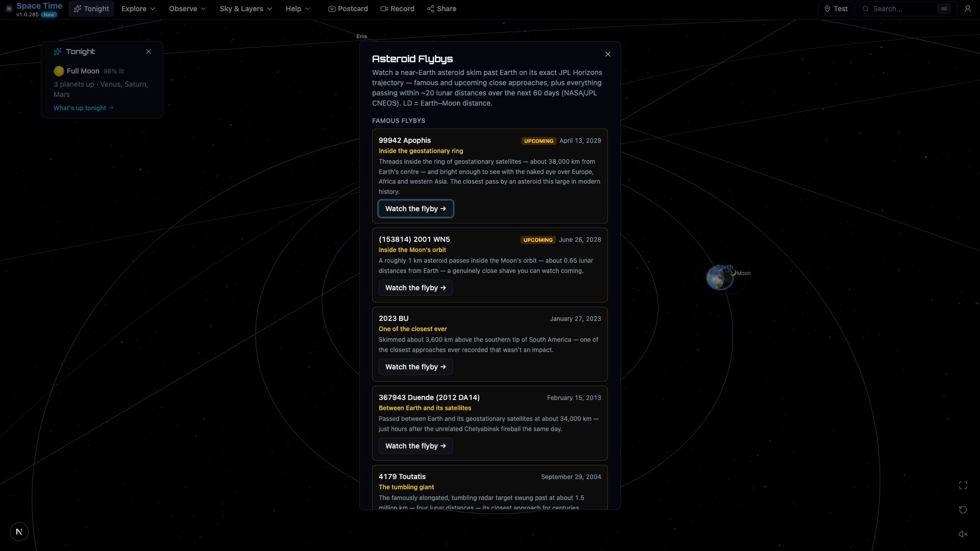Open the Tonight menu item

[x=91, y=9]
